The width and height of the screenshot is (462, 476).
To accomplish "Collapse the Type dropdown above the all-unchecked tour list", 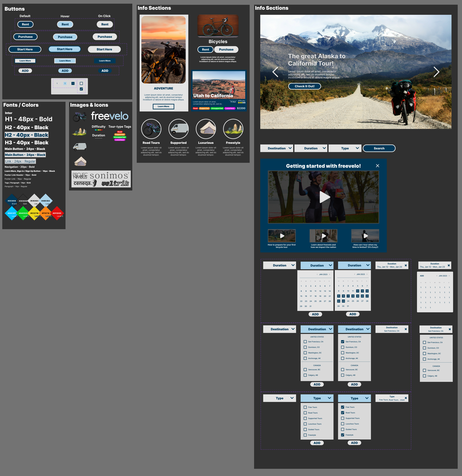I will tap(317, 398).
